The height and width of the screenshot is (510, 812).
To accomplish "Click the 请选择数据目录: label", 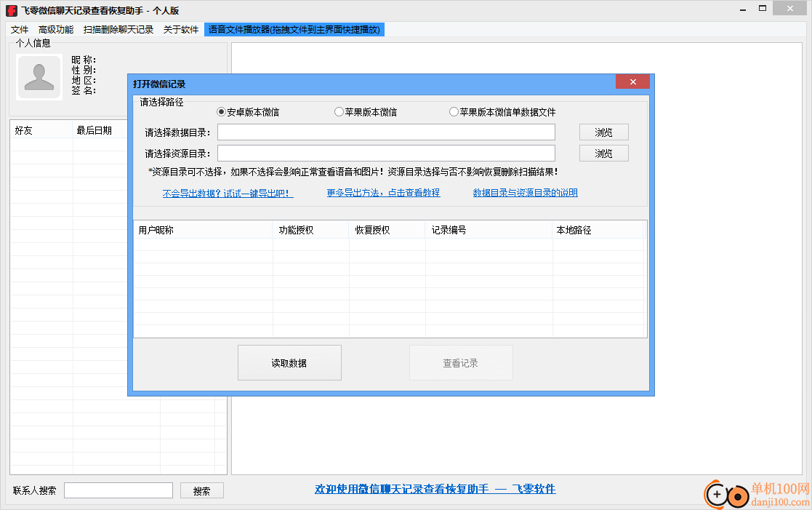I will tap(177, 132).
